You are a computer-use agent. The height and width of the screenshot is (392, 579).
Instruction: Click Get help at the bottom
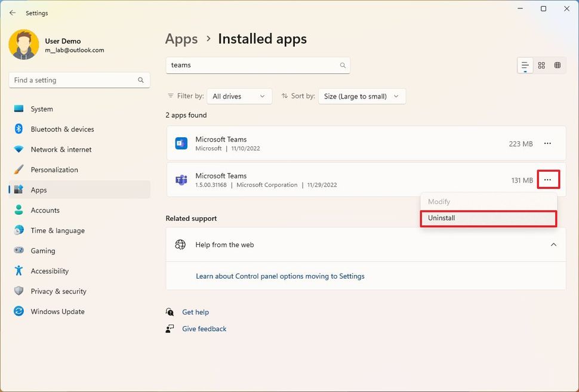[x=196, y=311]
